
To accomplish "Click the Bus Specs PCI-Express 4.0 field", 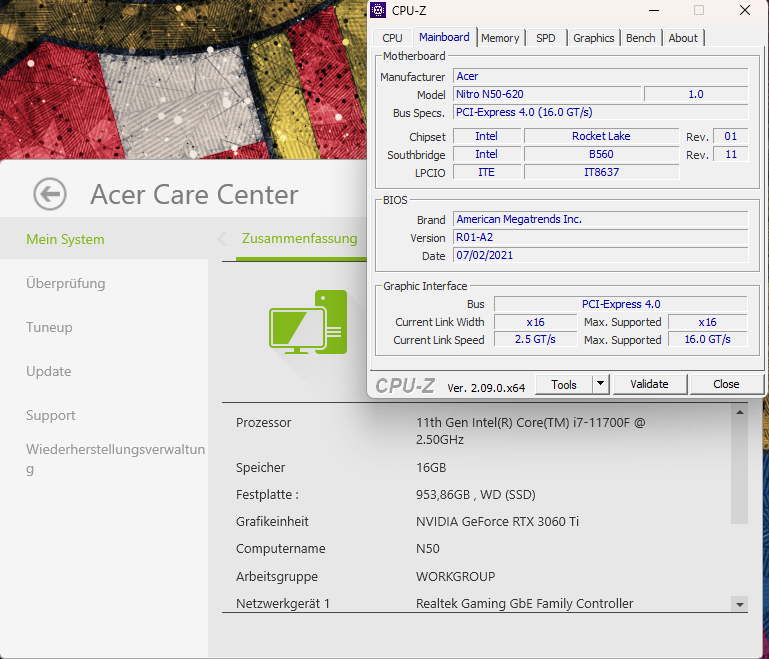I will [601, 112].
